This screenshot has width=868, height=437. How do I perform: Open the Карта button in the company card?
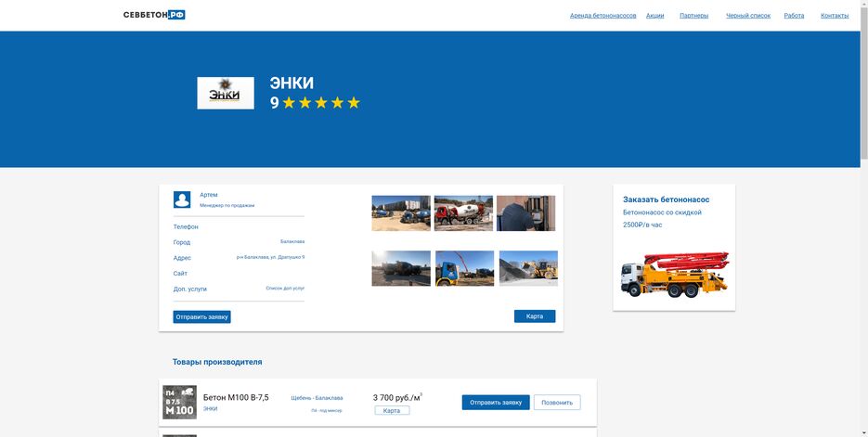click(534, 316)
